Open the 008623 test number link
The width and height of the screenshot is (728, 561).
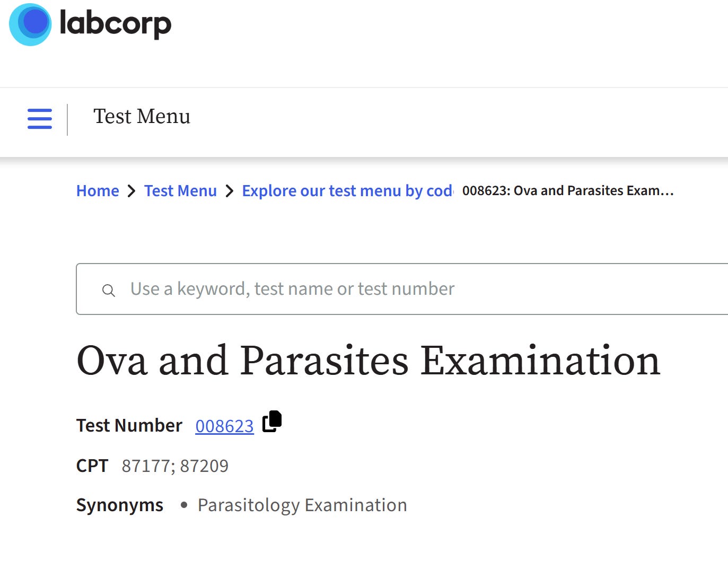point(225,426)
